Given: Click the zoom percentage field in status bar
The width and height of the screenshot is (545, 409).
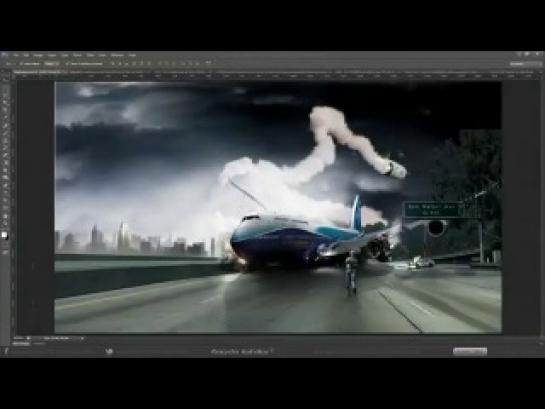Looking at the screenshot, I should (x=19, y=338).
